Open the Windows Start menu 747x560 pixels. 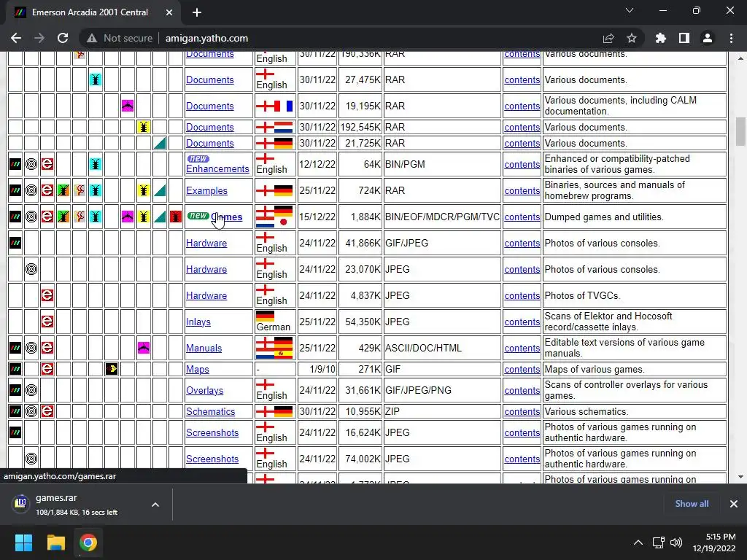click(23, 542)
